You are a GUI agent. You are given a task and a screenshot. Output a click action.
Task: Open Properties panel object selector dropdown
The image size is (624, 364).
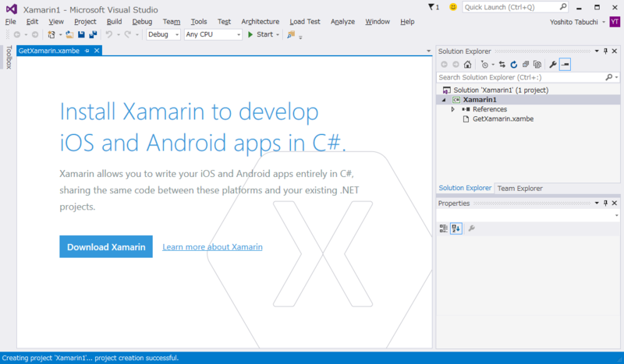point(616,215)
